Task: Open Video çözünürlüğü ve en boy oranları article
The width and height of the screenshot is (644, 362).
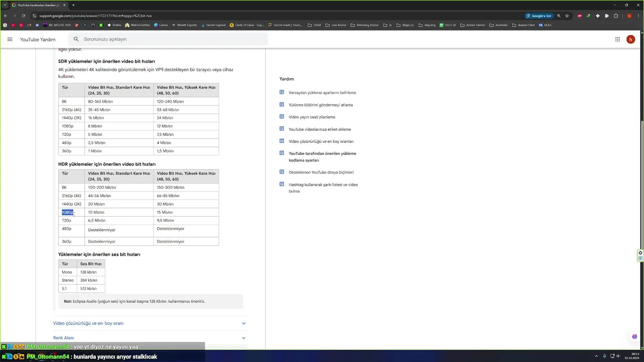Action: pos(321,141)
